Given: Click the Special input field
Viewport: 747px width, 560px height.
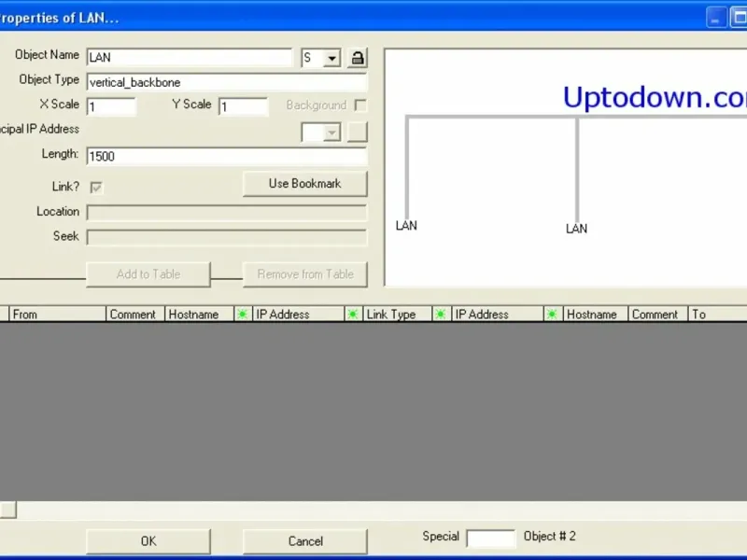Looking at the screenshot, I should click(491, 539).
